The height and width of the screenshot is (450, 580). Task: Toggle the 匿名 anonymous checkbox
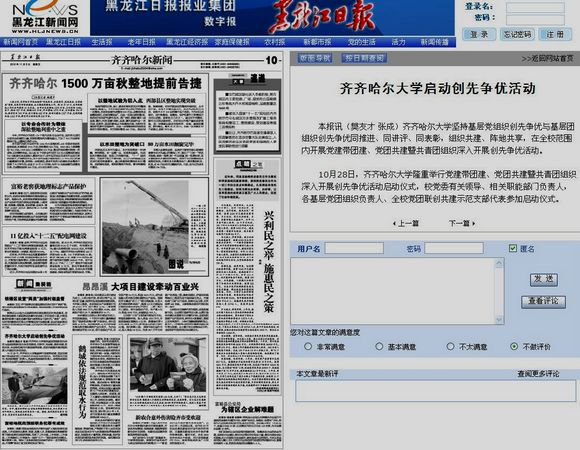tap(513, 248)
